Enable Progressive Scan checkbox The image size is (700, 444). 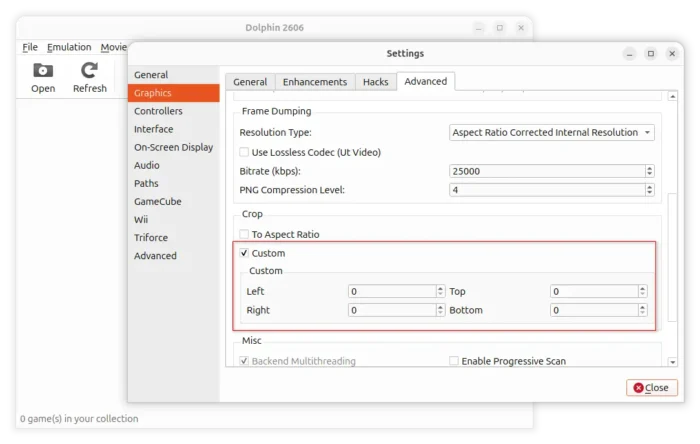[x=454, y=361]
